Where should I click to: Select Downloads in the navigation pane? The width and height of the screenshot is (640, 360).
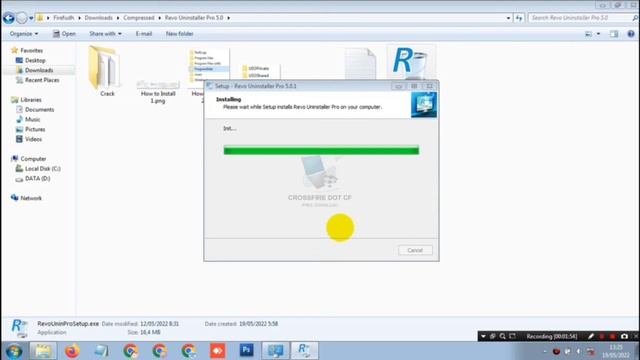pos(39,70)
